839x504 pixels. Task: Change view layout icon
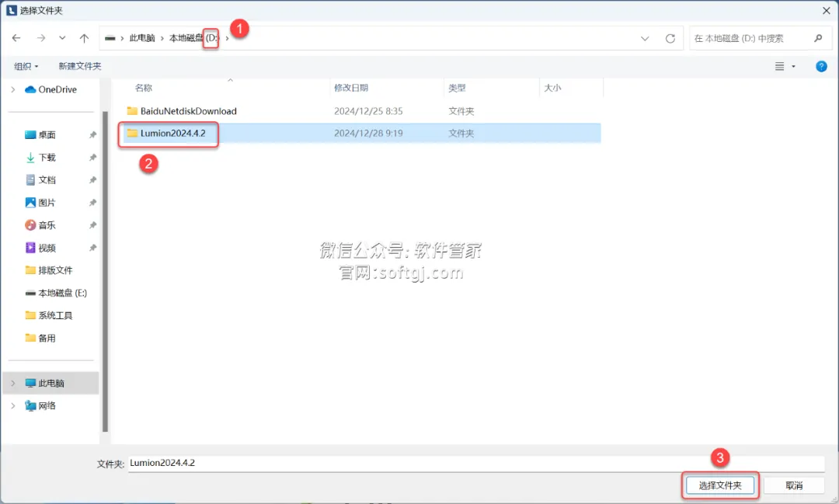pos(780,66)
